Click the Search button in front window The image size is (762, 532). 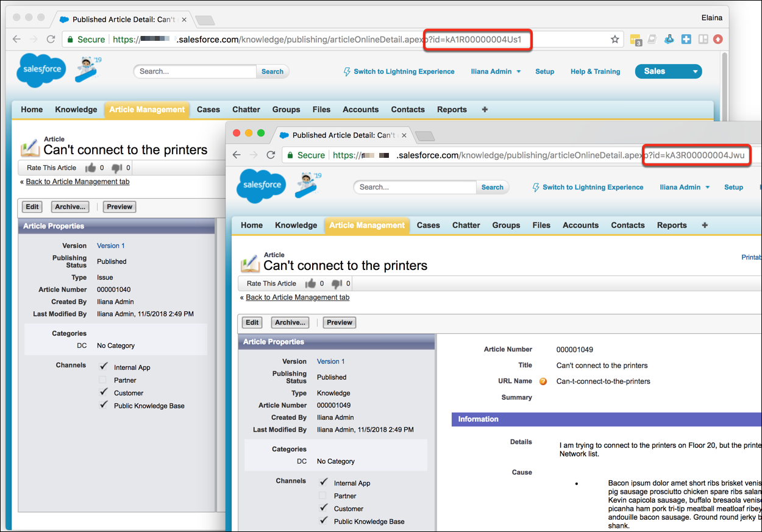492,187
